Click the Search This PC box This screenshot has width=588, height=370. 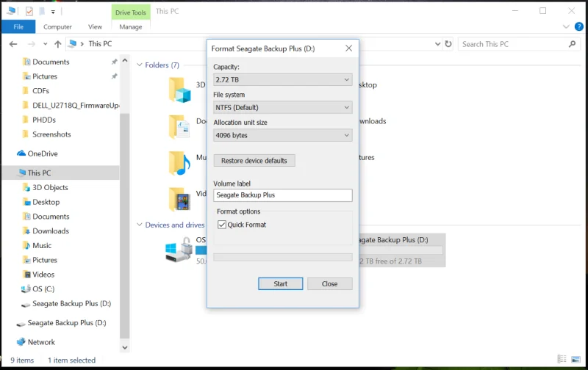pyautogui.click(x=519, y=44)
